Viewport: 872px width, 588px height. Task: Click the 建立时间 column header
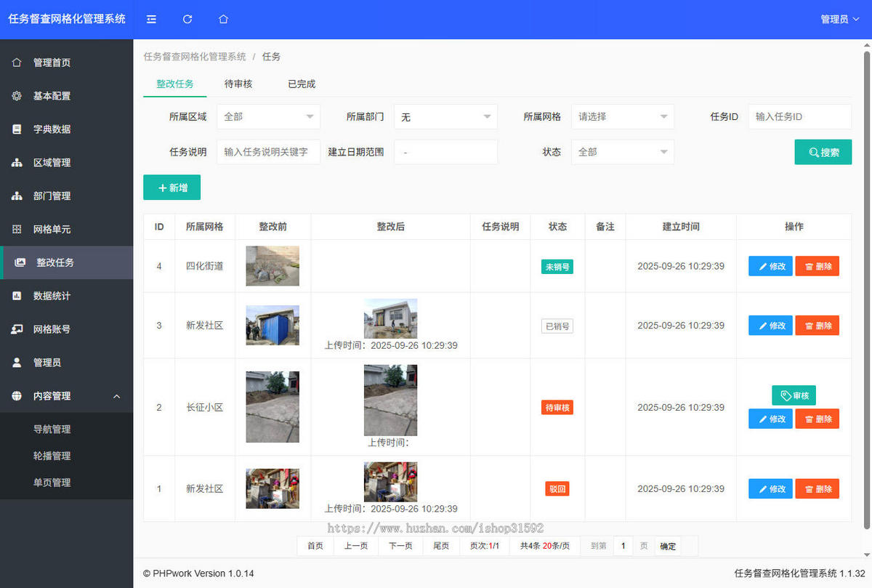(x=681, y=227)
